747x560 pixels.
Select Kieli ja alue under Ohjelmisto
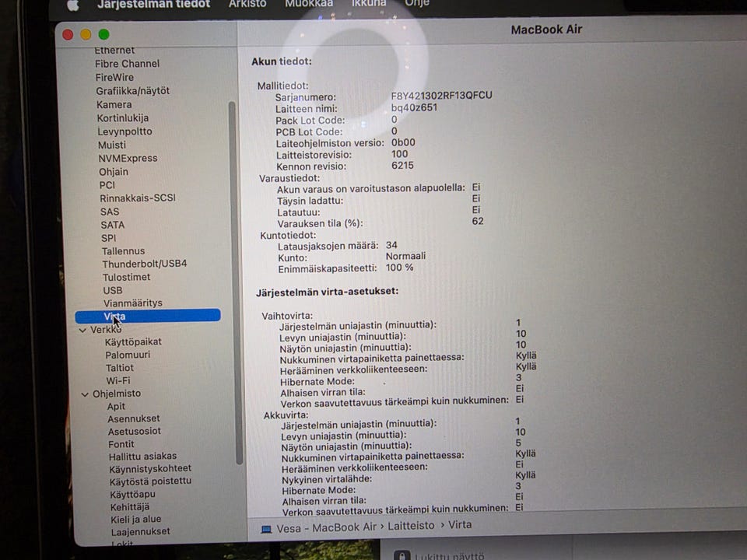tap(135, 520)
